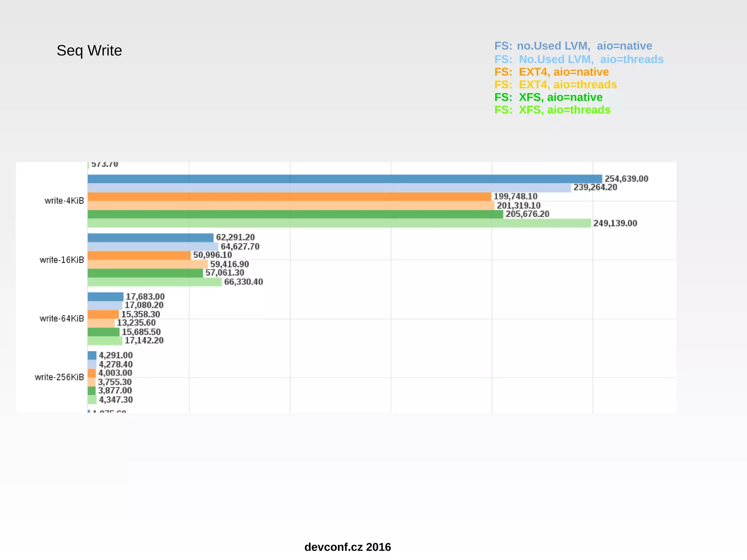Click the light green 249,139.00 bar
Image resolution: width=747 pixels, height=560 pixels.
pyautogui.click(x=339, y=223)
